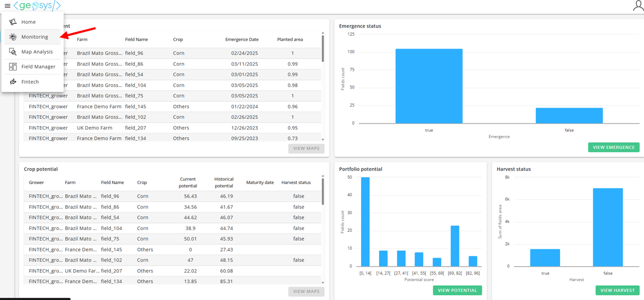Viewport: 644px width, 300px height.
Task: Click the 'true' bar in Emergence status chart
Action: pyautogui.click(x=428, y=86)
